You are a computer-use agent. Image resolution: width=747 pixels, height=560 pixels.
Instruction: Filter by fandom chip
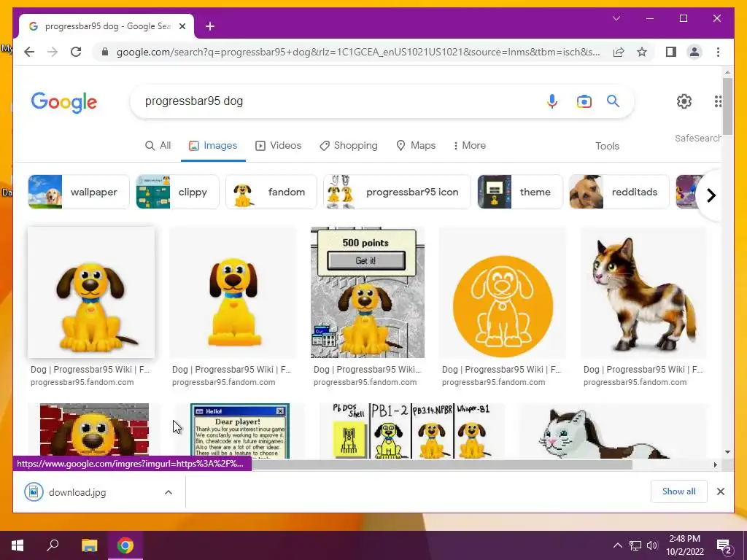click(271, 192)
